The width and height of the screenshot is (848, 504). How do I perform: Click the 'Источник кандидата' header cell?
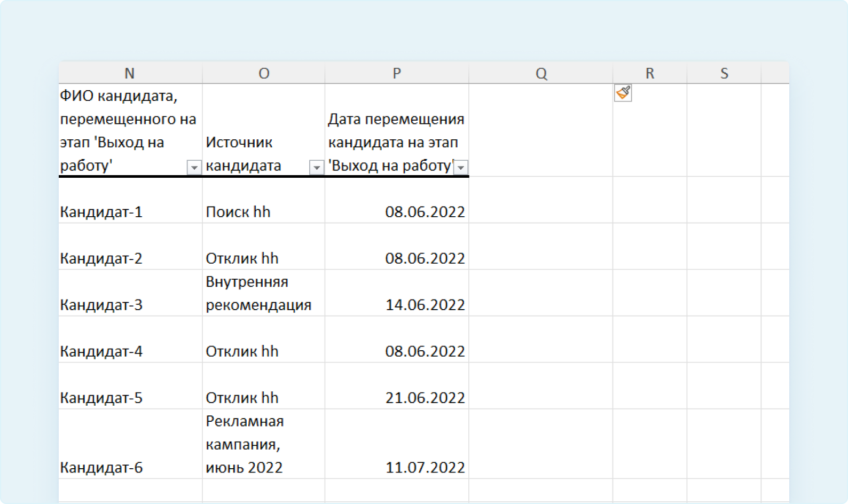coord(264,130)
